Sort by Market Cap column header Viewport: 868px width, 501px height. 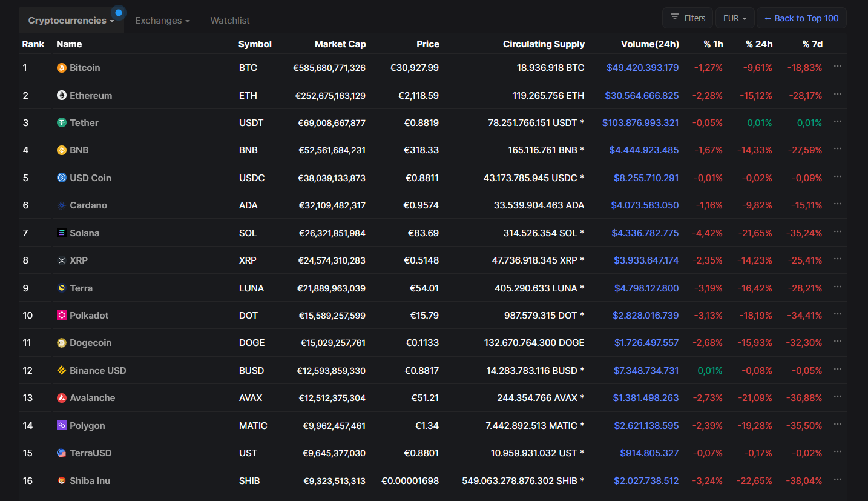pyautogui.click(x=340, y=44)
